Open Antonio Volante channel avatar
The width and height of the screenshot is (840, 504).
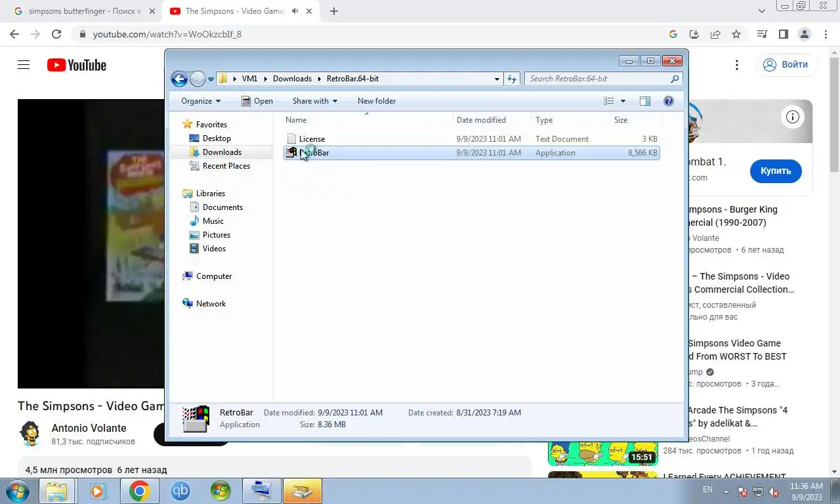30,434
